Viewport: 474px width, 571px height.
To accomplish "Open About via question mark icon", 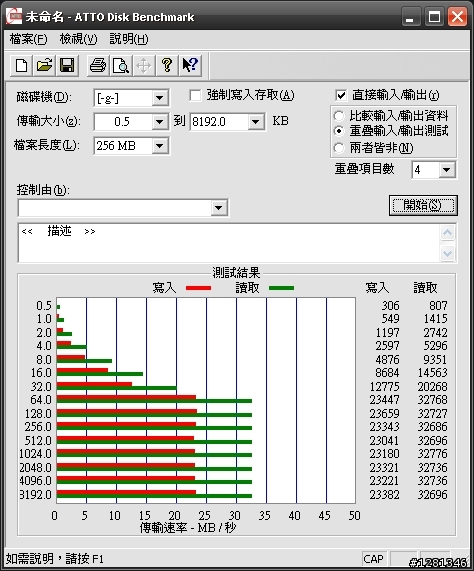I will coord(167,66).
